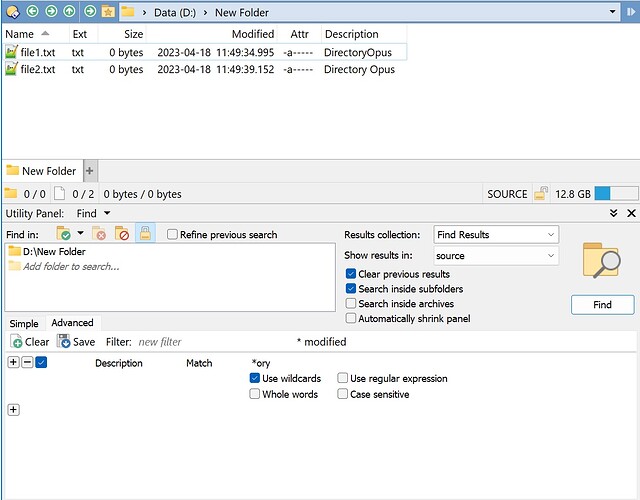Remove the Description clause with minus icon

pos(27,362)
